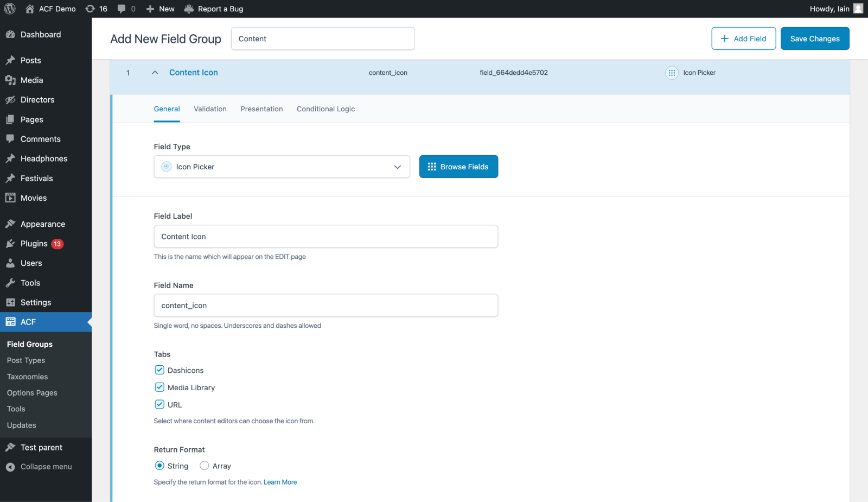Open Plugins via its sidebar icon
Viewport: 868px width, 502px height.
10,244
